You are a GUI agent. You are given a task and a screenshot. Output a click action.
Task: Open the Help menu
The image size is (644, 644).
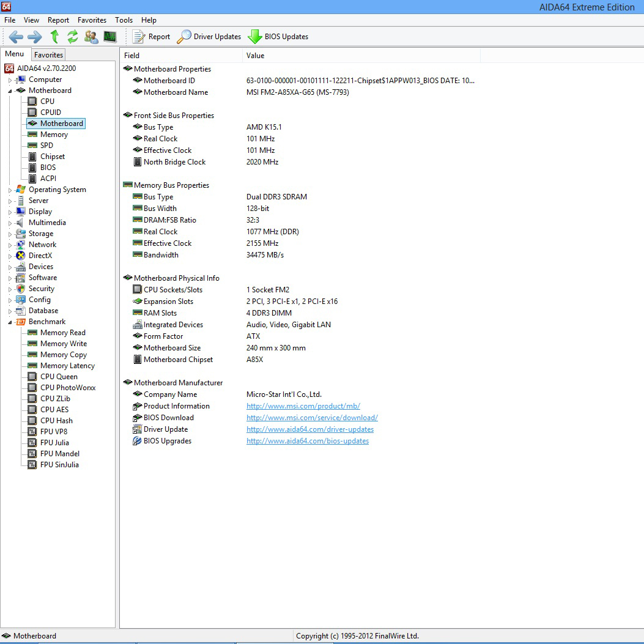tap(149, 20)
